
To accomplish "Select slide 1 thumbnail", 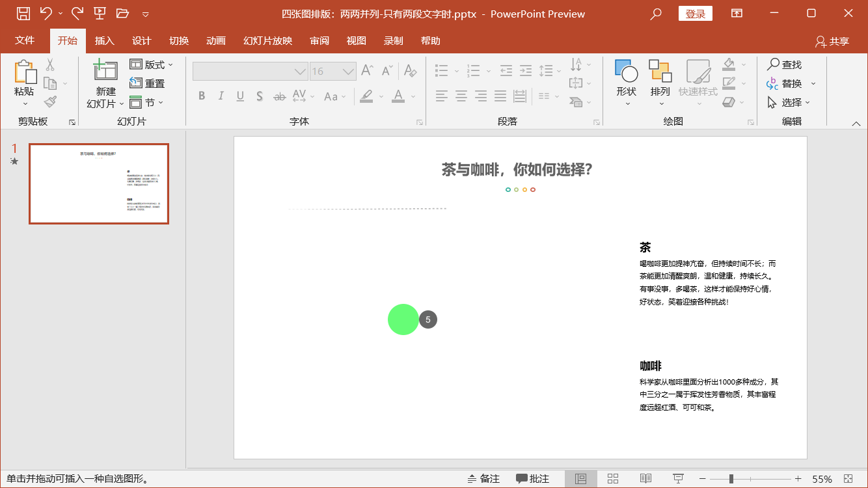I will point(99,183).
